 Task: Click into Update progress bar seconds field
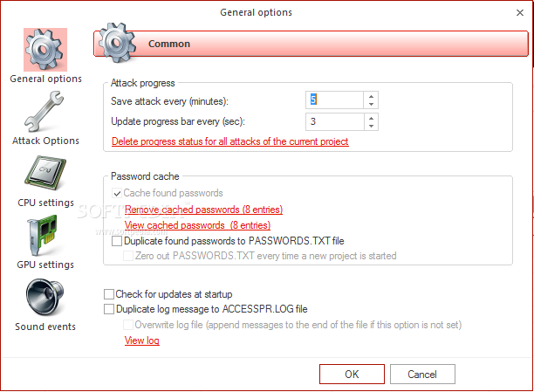pyautogui.click(x=335, y=121)
